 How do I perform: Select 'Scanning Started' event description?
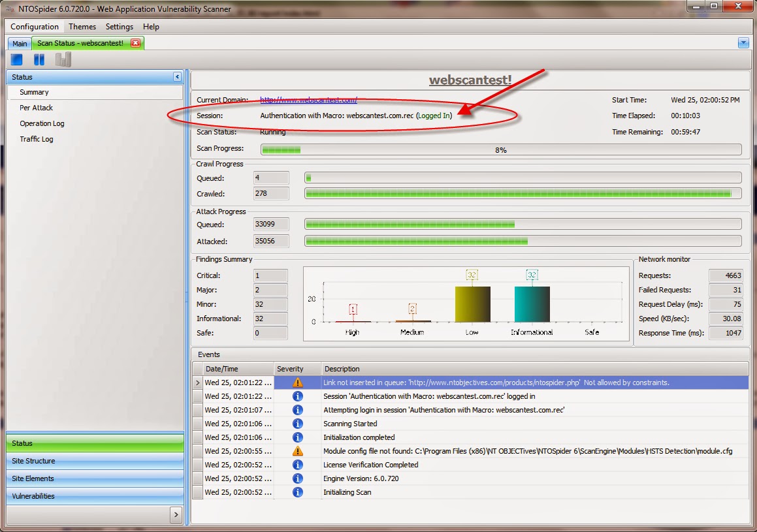click(x=350, y=424)
